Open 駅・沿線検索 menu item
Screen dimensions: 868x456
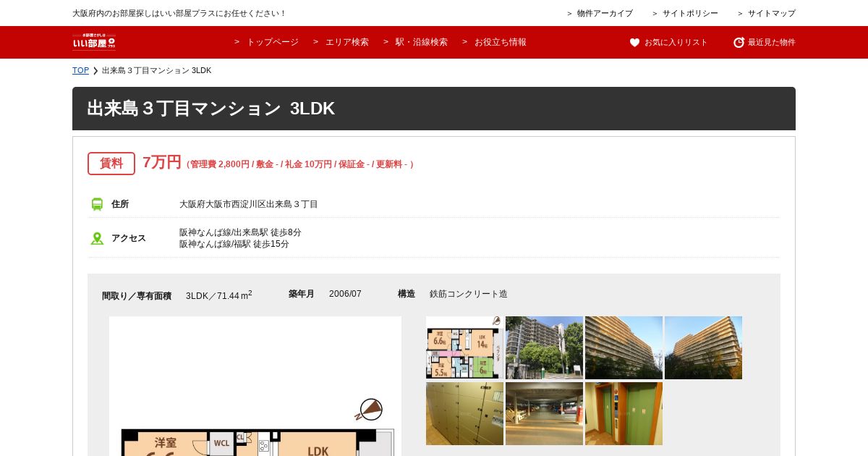click(x=422, y=42)
